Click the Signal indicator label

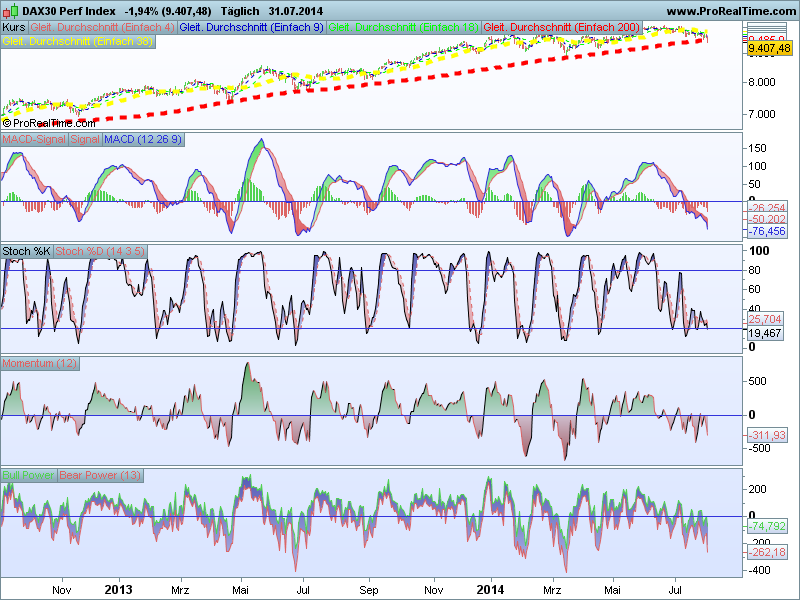point(85,139)
